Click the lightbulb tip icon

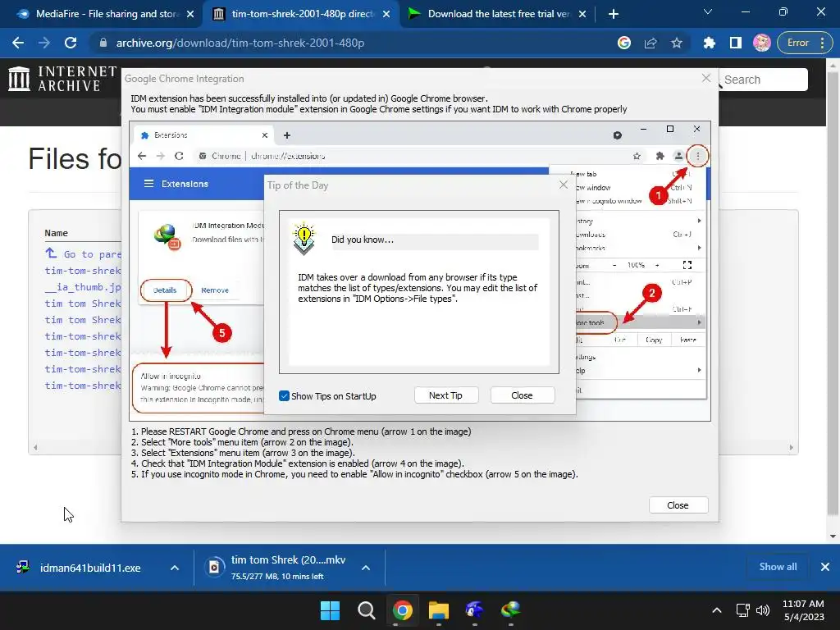304,238
